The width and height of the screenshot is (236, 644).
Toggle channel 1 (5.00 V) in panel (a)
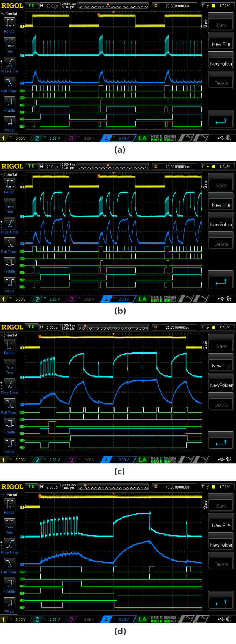(x=14, y=138)
